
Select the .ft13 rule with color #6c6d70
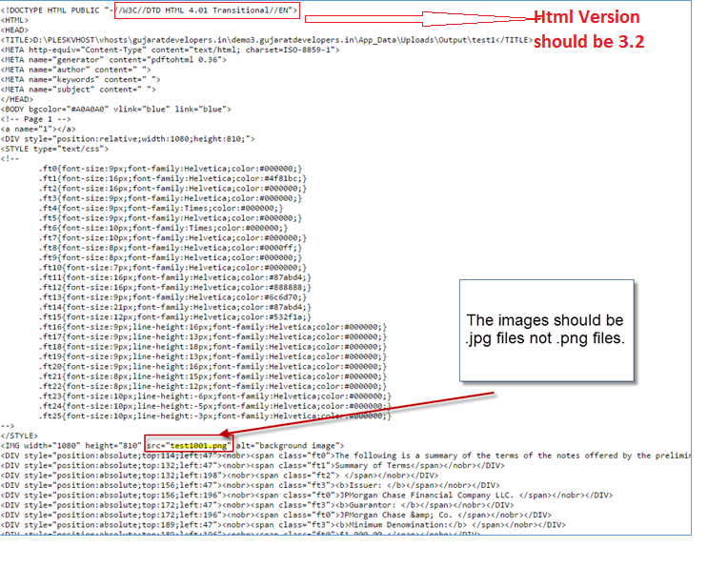[172, 297]
